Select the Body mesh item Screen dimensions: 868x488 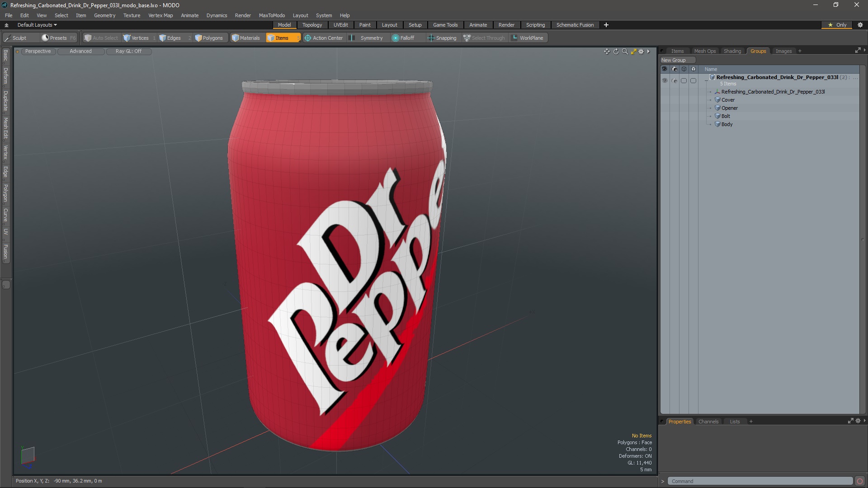(726, 124)
